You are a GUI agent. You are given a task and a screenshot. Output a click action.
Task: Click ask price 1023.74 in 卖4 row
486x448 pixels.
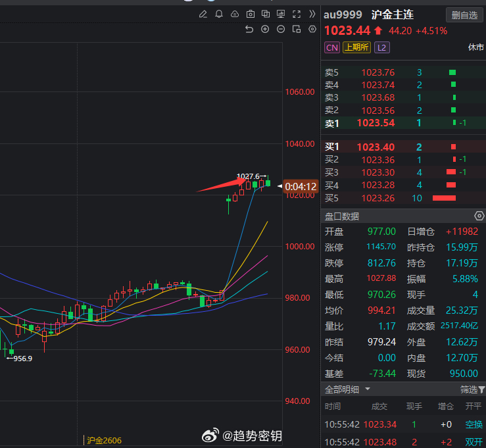[x=378, y=85]
